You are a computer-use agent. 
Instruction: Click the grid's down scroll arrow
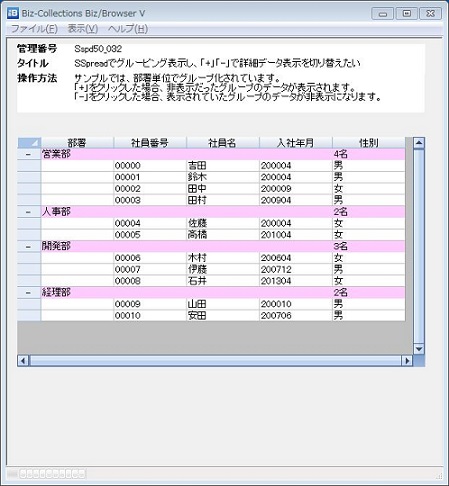[419, 349]
